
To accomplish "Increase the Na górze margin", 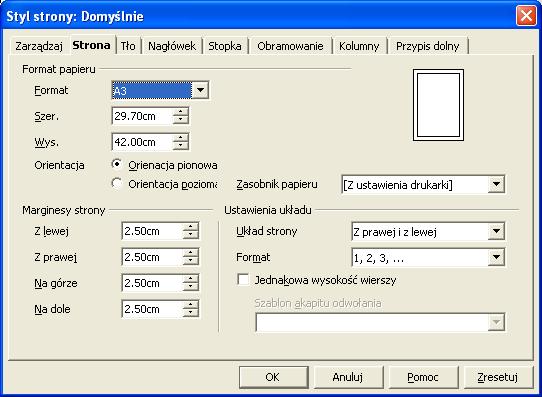I will [x=190, y=279].
